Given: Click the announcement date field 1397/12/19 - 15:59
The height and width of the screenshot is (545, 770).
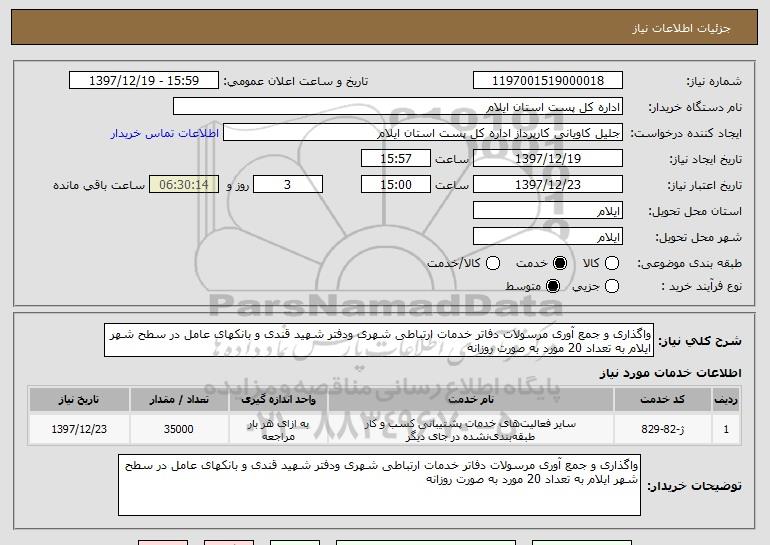Looking at the screenshot, I should [144, 80].
